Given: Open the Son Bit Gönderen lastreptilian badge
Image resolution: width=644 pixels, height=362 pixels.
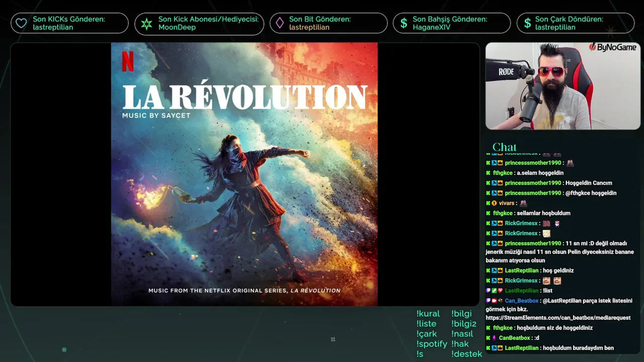Looking at the screenshot, I should (329, 23).
